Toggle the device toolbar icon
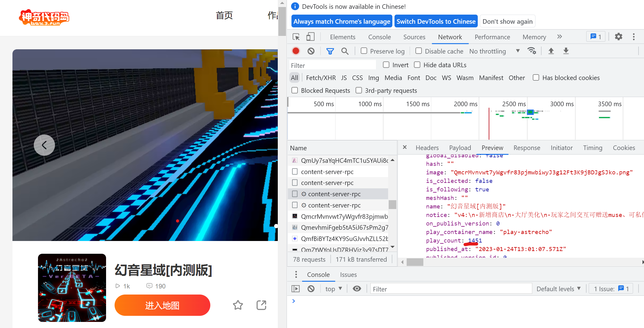This screenshot has width=644, height=328. click(x=310, y=37)
